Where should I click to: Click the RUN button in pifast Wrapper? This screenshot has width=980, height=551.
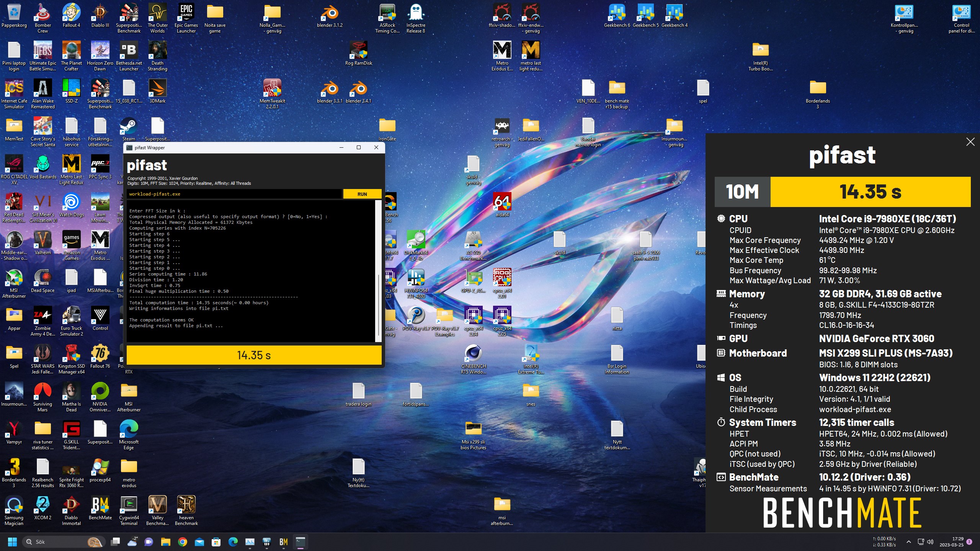tap(362, 194)
